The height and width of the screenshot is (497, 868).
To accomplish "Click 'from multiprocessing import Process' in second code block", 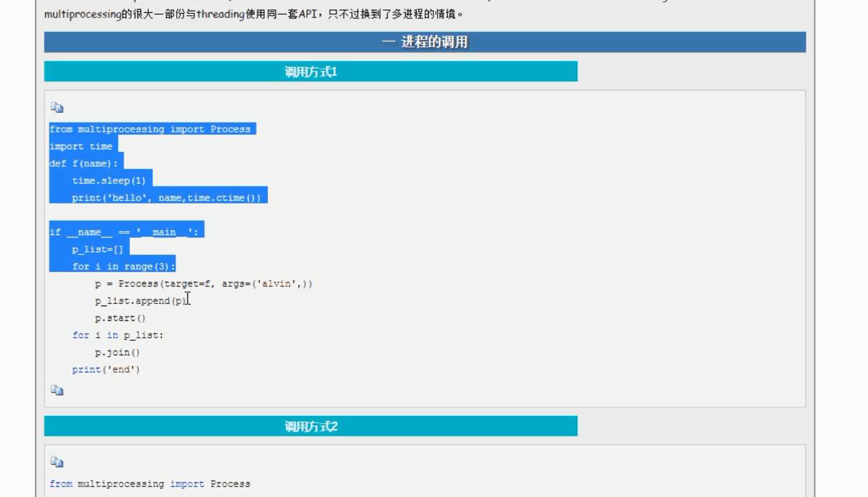I will pos(150,484).
